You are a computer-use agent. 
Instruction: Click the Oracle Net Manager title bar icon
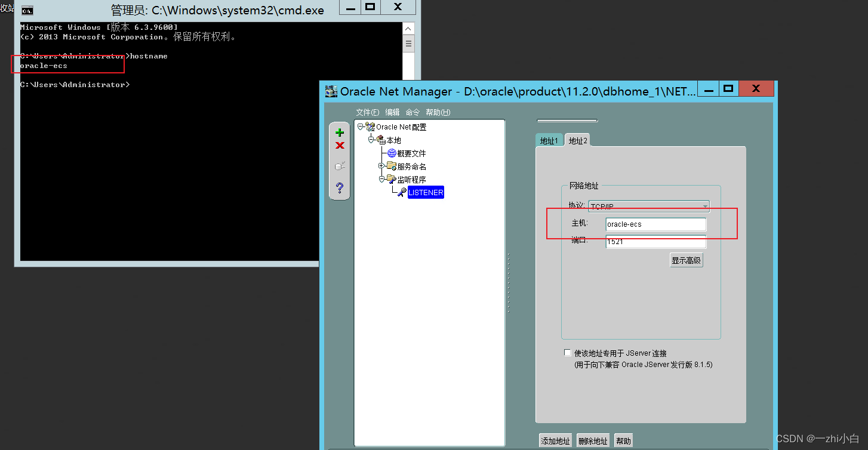331,91
